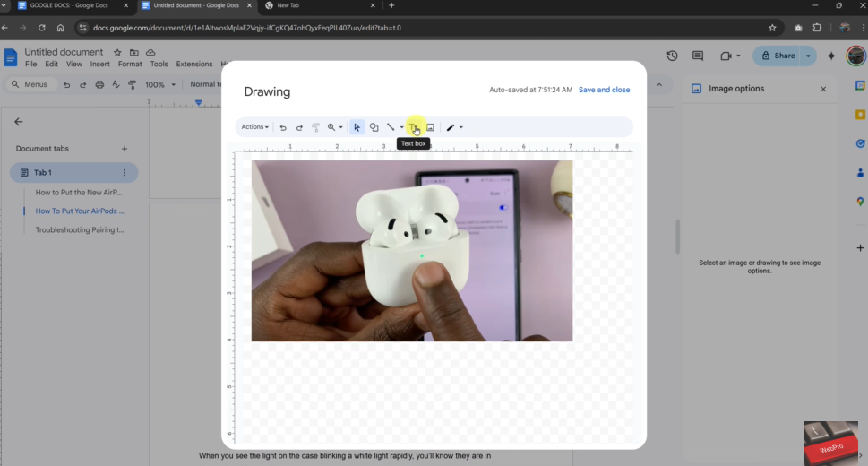Redo in the Drawing toolbar
Screen dimensions: 868x466
299,127
